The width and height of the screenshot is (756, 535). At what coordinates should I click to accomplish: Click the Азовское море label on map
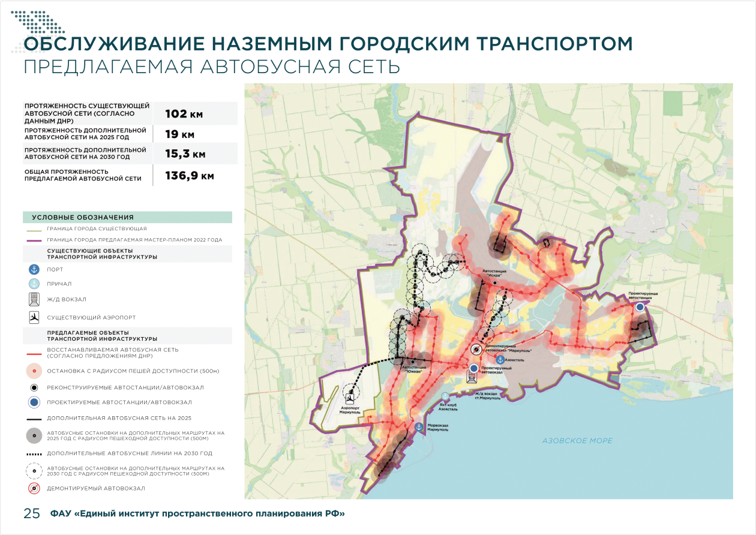[577, 441]
